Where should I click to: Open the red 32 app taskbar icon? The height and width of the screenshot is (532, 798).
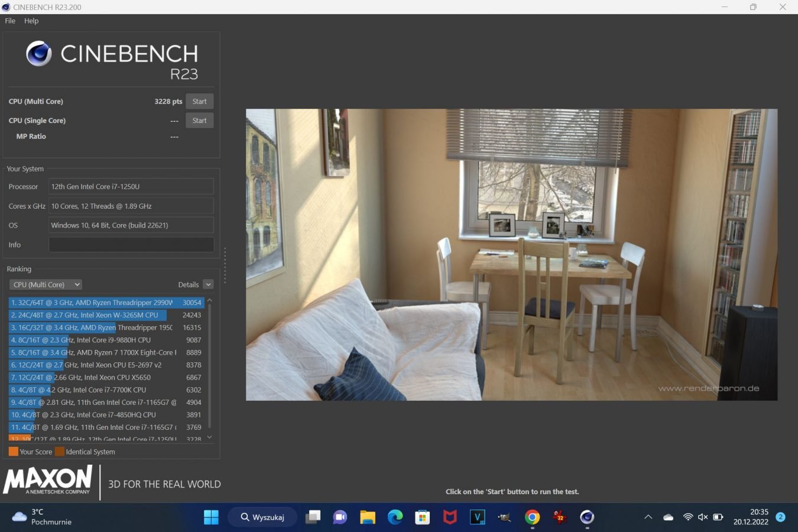click(559, 517)
